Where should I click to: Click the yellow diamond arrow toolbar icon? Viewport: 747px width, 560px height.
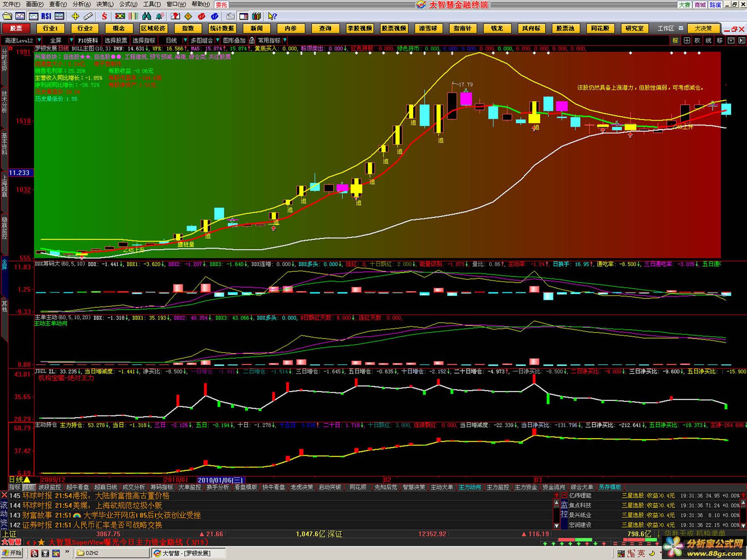point(188,16)
